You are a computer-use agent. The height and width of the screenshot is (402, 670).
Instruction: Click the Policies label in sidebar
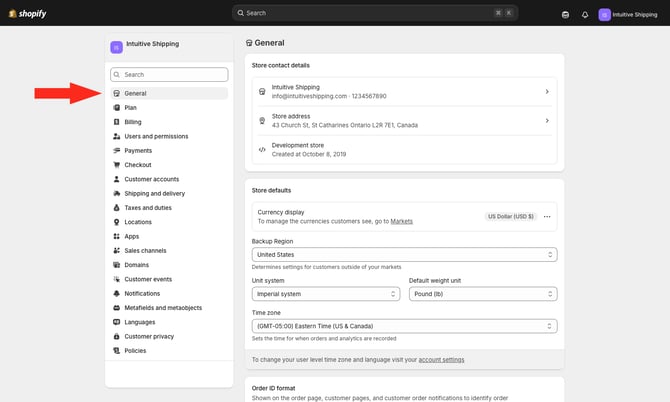click(x=135, y=351)
